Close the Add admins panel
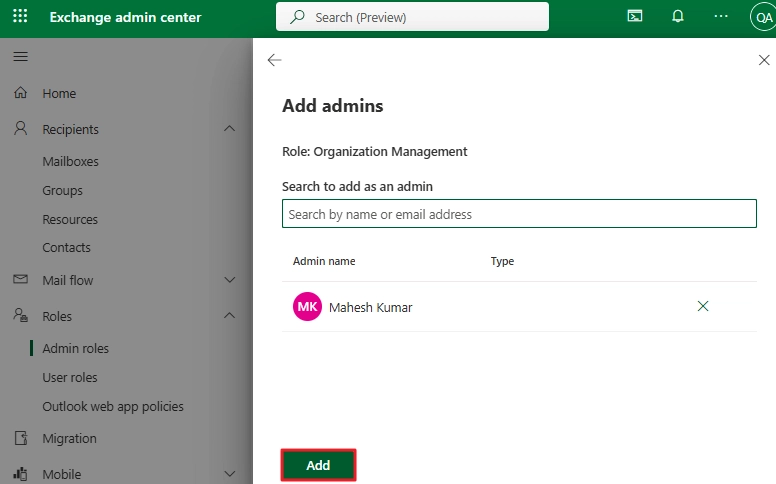The height and width of the screenshot is (484, 776). [x=764, y=60]
